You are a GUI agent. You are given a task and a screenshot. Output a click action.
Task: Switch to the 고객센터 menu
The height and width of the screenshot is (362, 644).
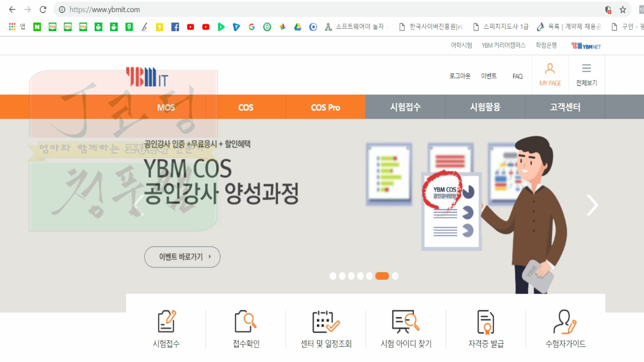[x=565, y=107]
